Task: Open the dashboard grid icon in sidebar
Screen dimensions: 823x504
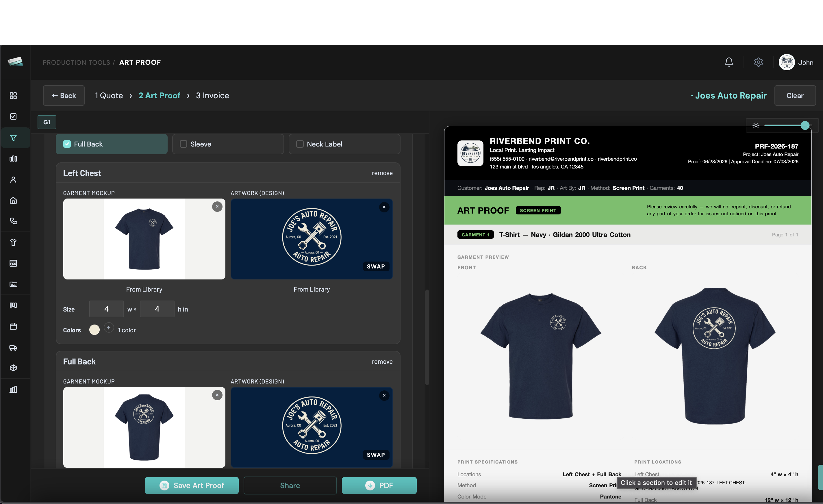Action: pos(13,96)
